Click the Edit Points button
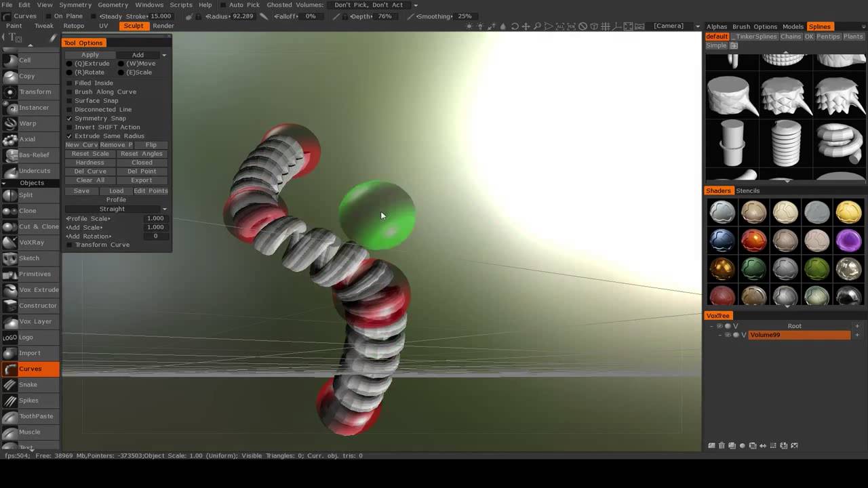The height and width of the screenshot is (488, 868). [x=151, y=191]
